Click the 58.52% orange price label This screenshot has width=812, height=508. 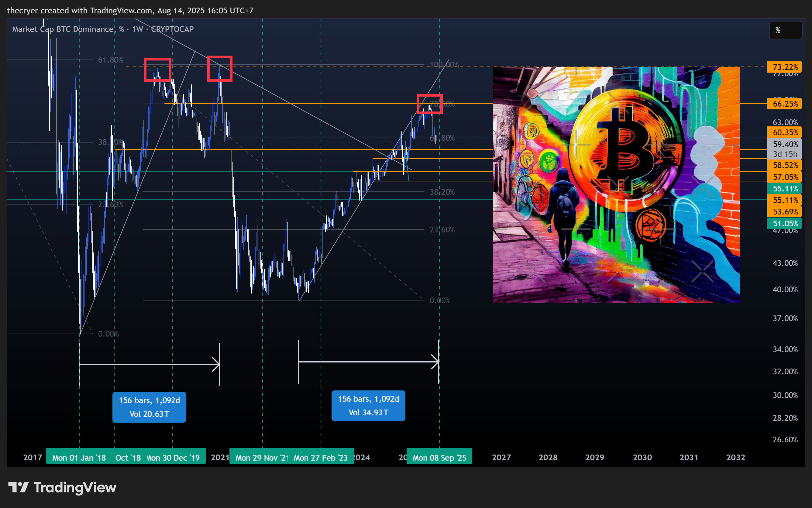(784, 165)
